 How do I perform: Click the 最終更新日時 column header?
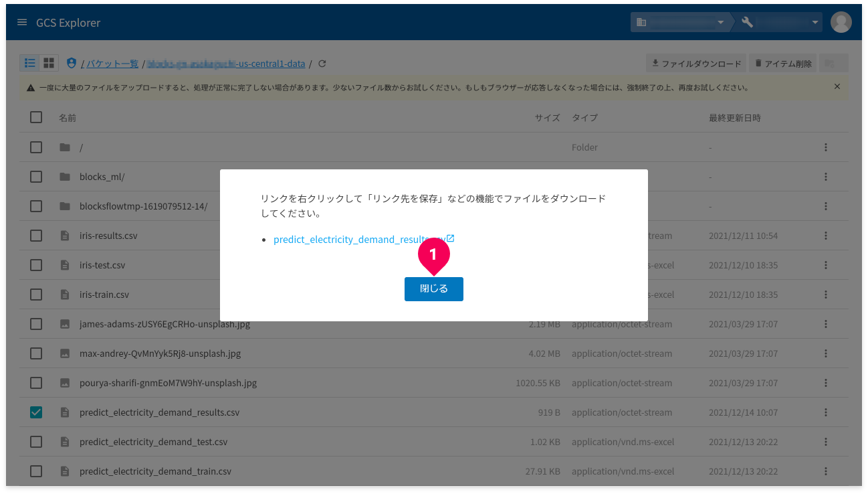(735, 118)
